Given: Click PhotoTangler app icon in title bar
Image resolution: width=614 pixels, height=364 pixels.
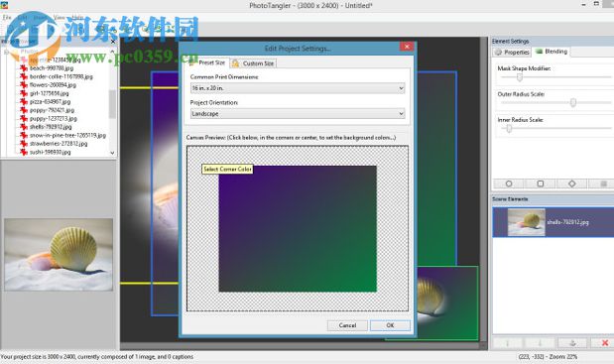Looking at the screenshot, I should click(x=4, y=5).
